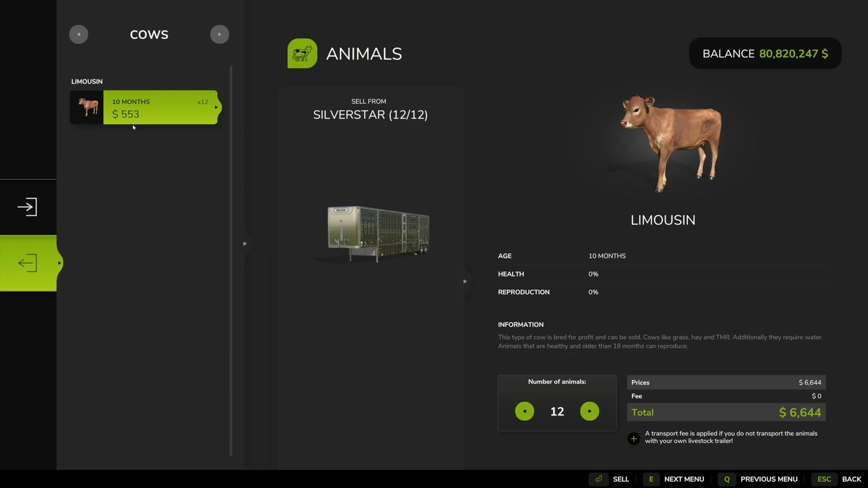This screenshot has height=488, width=868.
Task: Click the Limousin calf thumbnail in list
Action: pos(87,108)
